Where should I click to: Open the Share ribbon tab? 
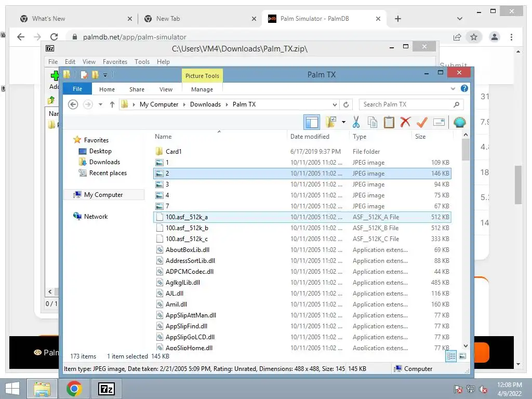(x=137, y=89)
